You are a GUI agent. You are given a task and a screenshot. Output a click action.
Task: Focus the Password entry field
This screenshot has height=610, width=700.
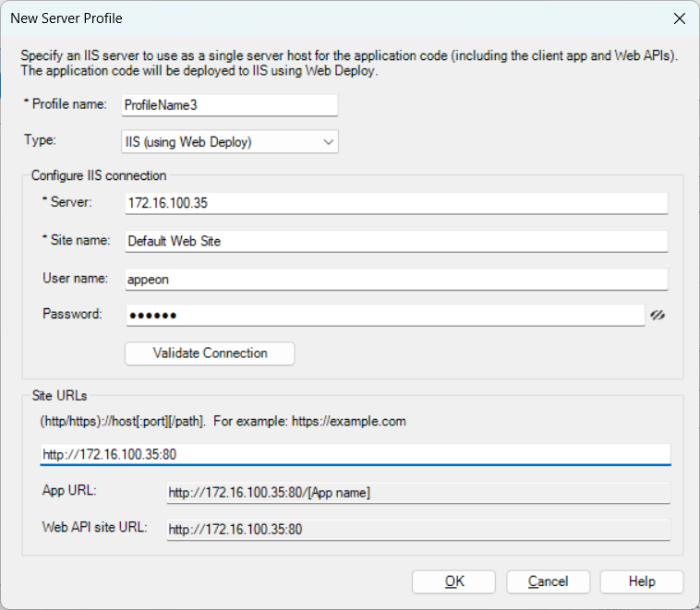(x=383, y=316)
